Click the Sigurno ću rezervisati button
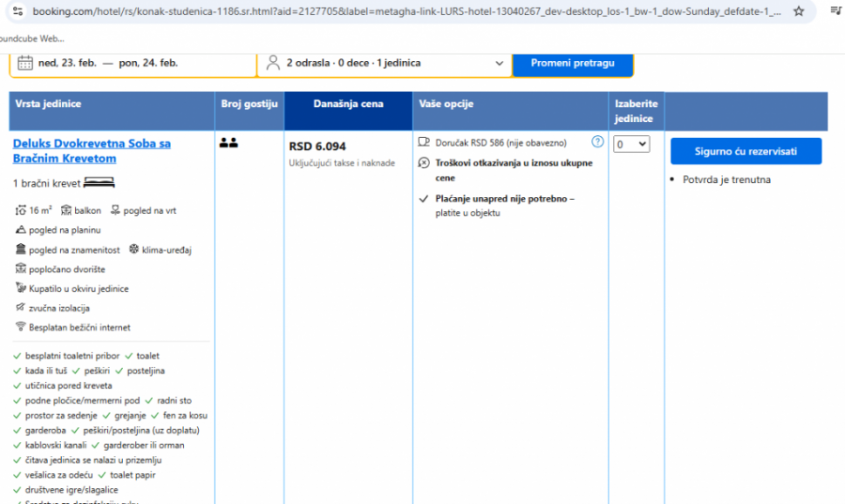845x504 pixels. pyautogui.click(x=745, y=151)
